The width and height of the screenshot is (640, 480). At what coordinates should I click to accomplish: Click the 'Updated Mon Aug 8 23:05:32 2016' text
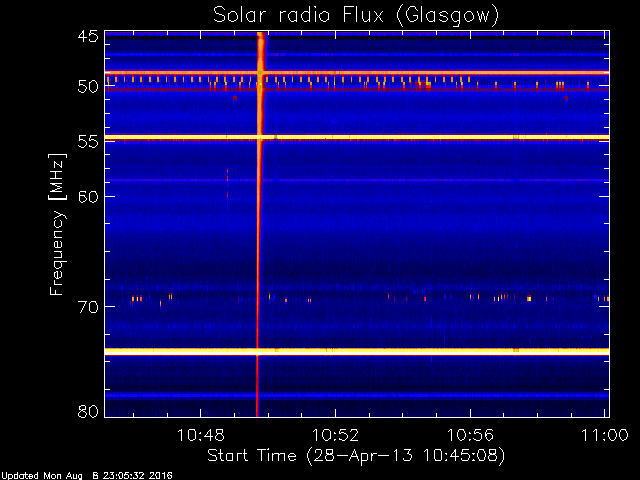87,476
